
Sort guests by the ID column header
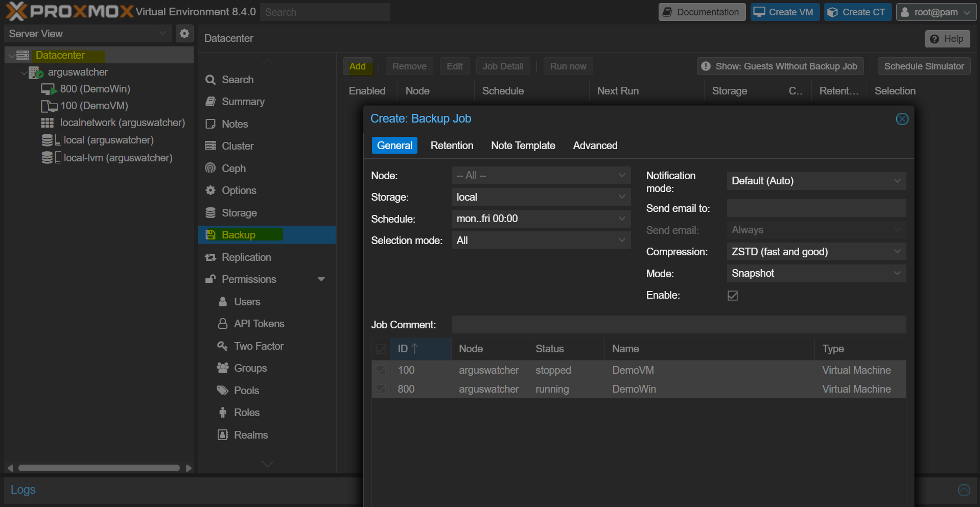pyautogui.click(x=421, y=349)
